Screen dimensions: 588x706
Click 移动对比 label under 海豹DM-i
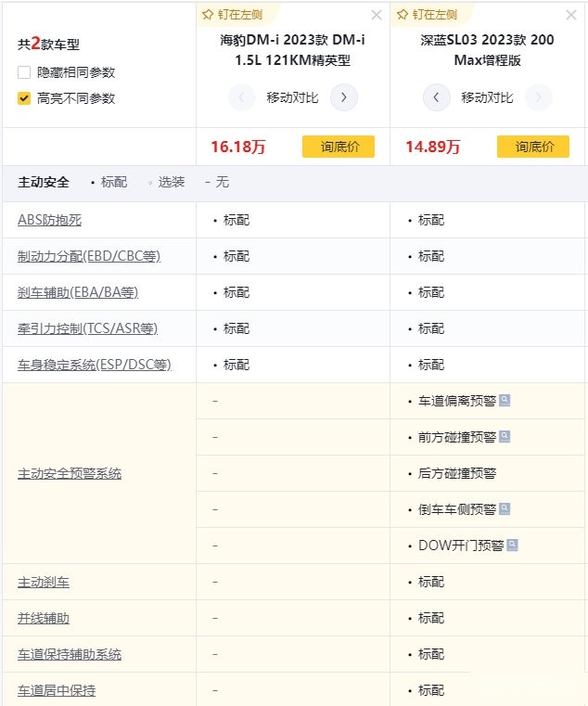(293, 97)
